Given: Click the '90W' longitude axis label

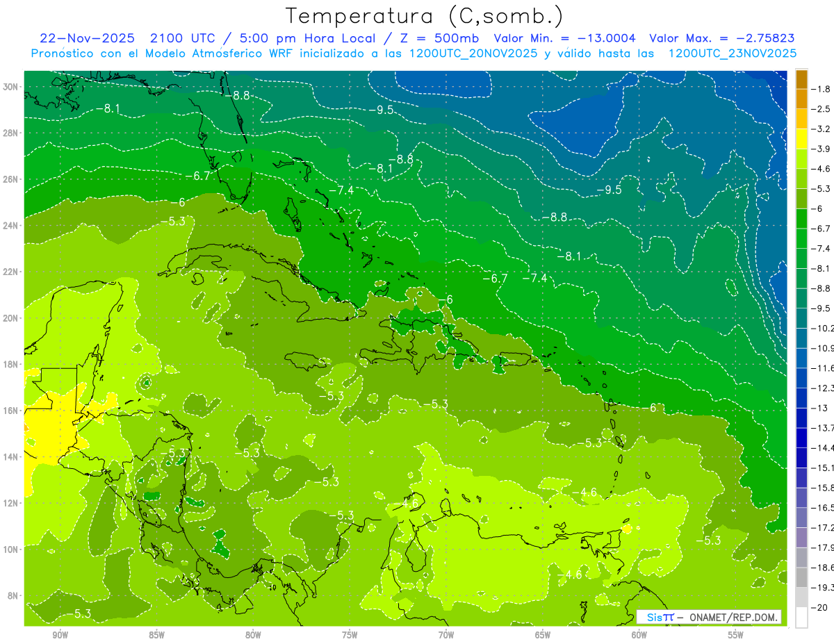Looking at the screenshot, I should [x=60, y=635].
